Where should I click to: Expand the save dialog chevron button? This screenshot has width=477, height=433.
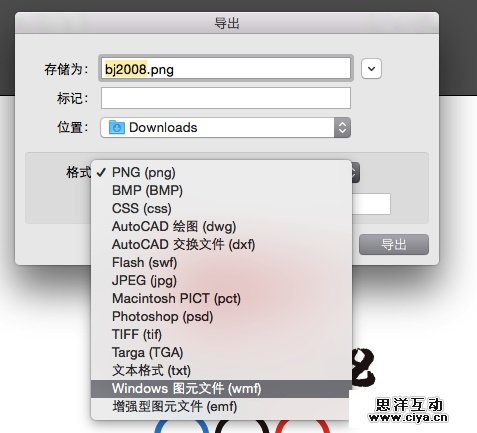click(371, 69)
